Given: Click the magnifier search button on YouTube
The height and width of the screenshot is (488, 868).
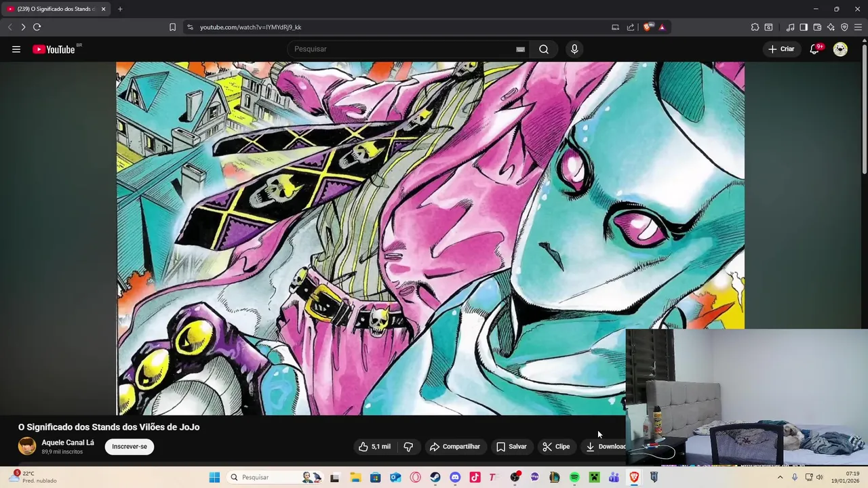Looking at the screenshot, I should [544, 49].
